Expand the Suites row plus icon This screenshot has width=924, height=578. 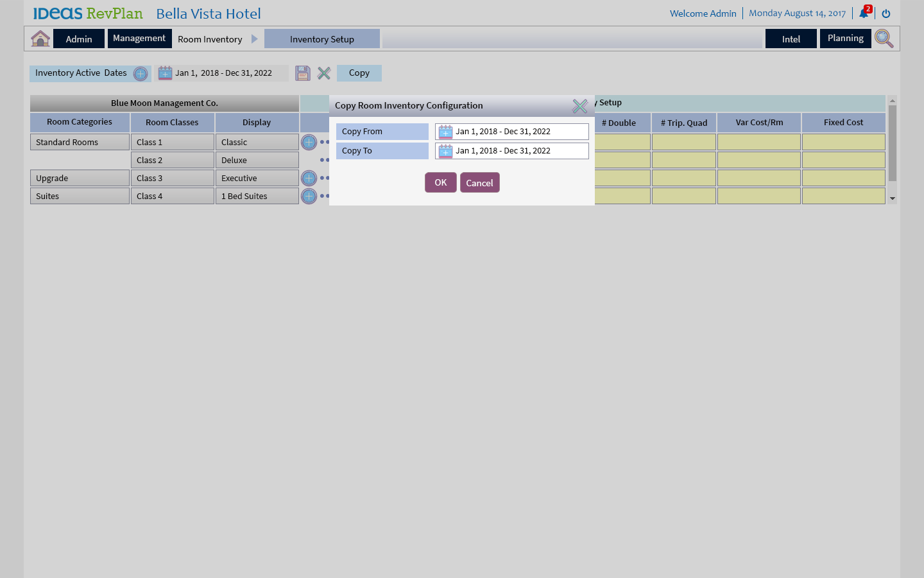309,196
